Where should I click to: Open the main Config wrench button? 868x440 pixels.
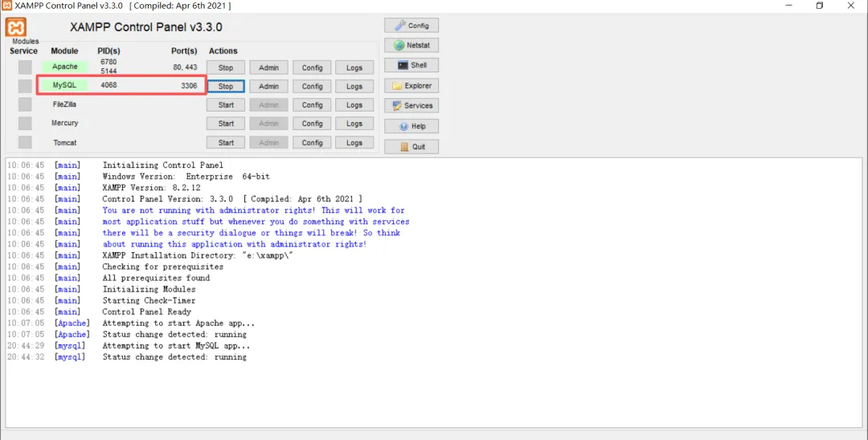tap(411, 26)
